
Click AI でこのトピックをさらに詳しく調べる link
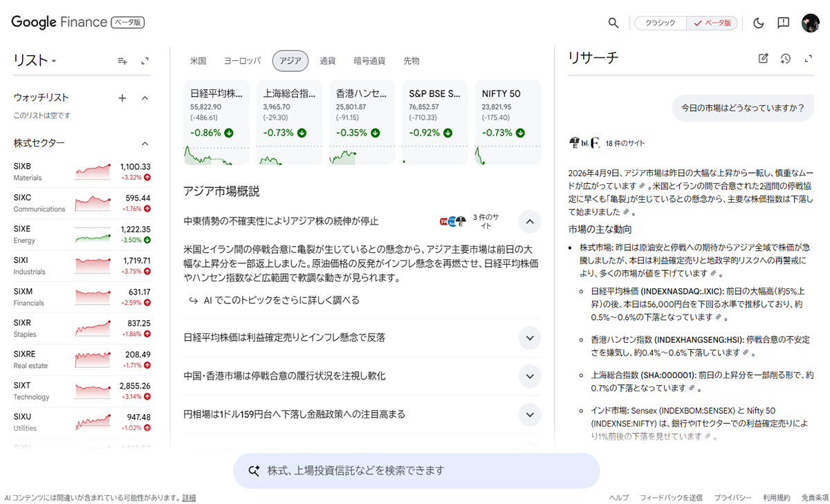[x=282, y=301]
